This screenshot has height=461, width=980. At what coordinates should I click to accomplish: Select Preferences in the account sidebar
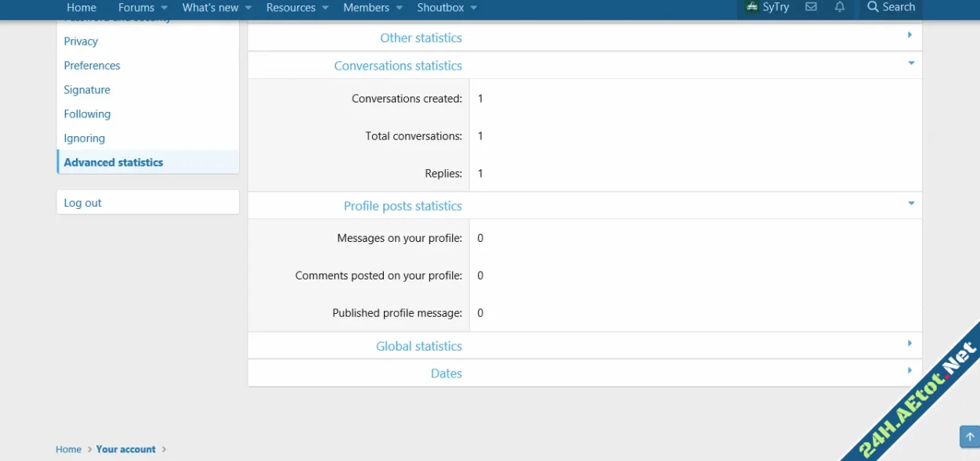tap(92, 66)
